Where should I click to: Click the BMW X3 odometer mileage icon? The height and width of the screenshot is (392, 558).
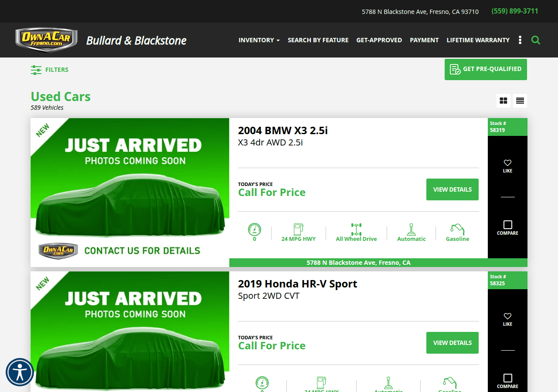pyautogui.click(x=255, y=229)
